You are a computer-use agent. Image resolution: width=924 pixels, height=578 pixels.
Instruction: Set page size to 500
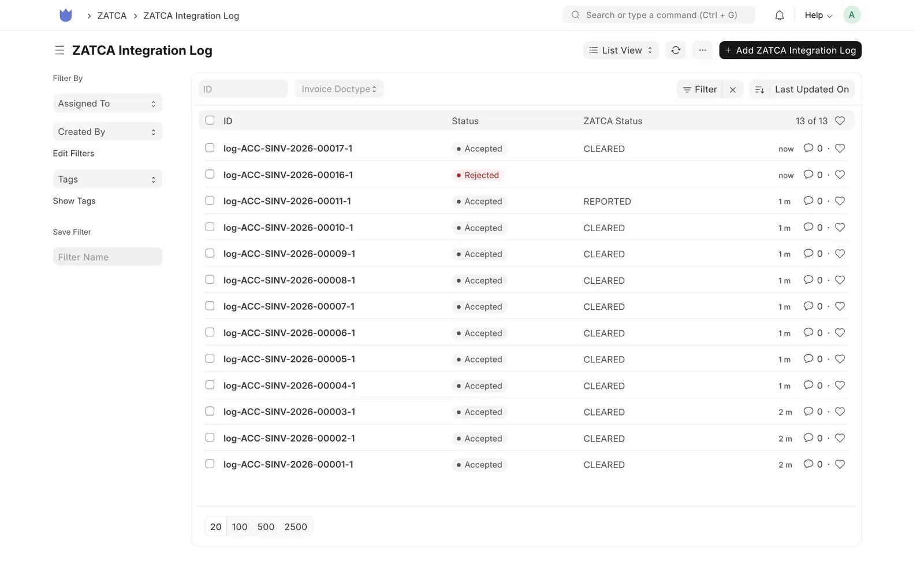click(x=266, y=527)
